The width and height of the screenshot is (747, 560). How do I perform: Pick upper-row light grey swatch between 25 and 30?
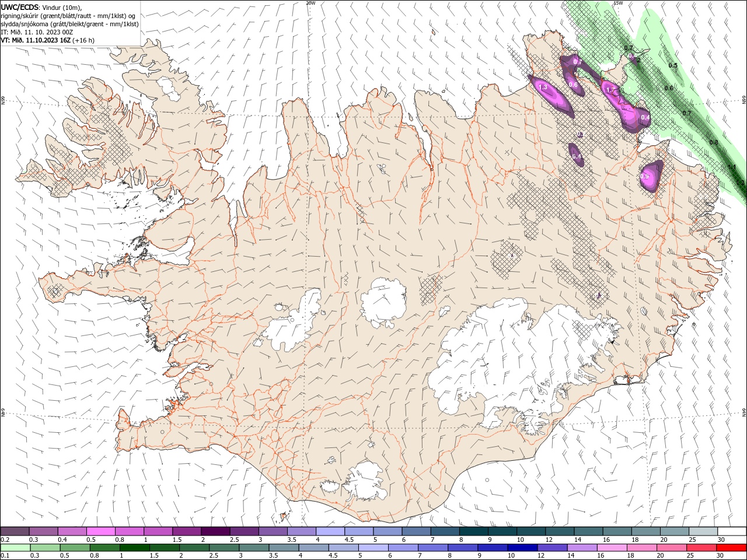click(703, 531)
